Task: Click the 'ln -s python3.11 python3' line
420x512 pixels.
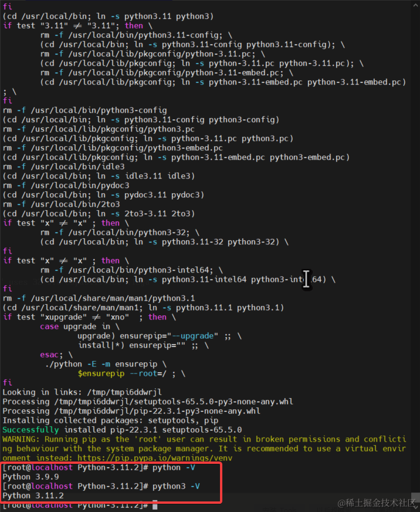Action: (108, 16)
